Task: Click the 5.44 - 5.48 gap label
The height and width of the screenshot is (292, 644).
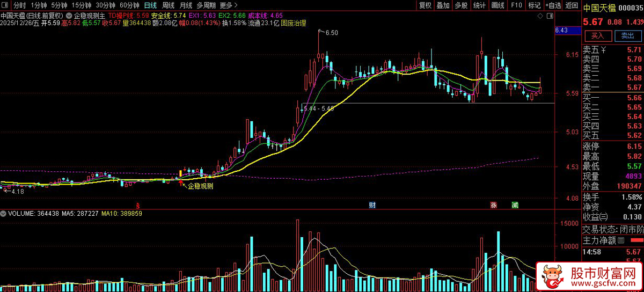Action: [319, 108]
